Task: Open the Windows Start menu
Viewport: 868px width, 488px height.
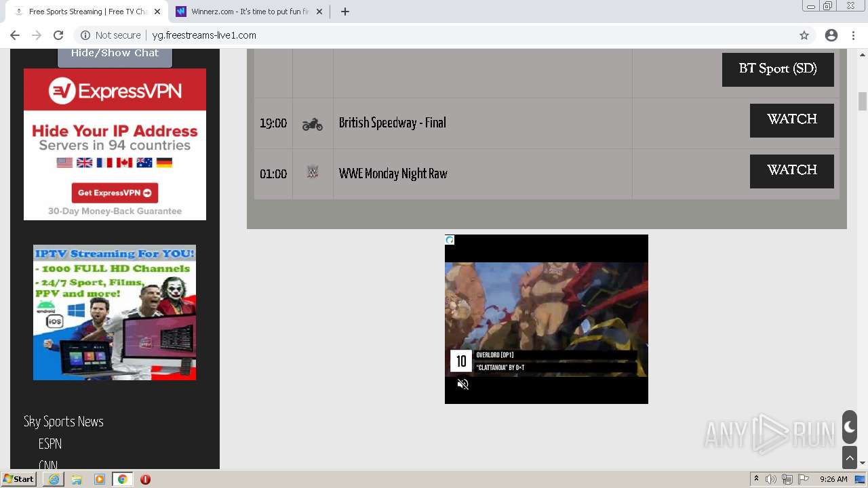Action: point(19,479)
